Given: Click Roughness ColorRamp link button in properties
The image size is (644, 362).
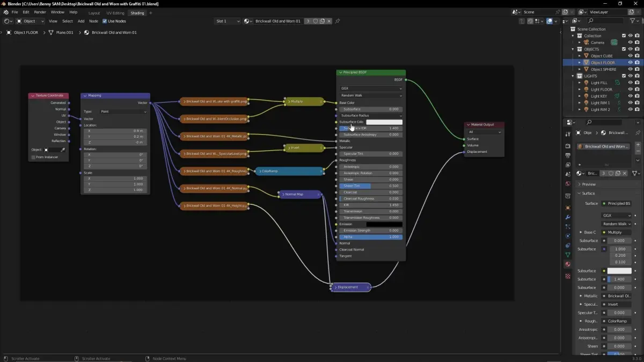Looking at the screenshot, I should point(617,321).
